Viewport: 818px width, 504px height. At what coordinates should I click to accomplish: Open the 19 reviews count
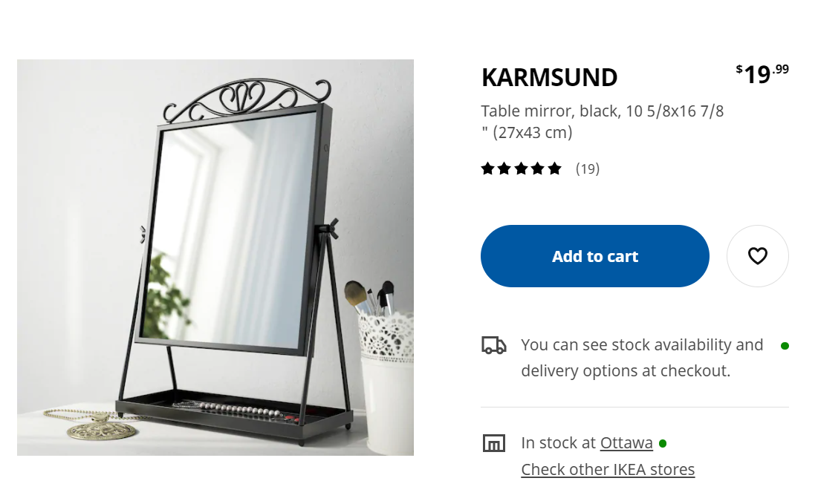588,169
